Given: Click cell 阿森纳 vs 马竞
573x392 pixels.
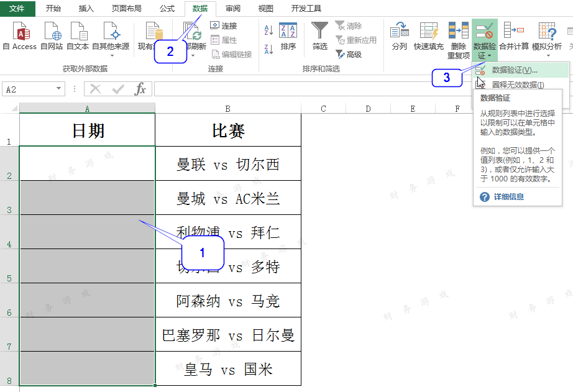Looking at the screenshot, I should 228,300.
